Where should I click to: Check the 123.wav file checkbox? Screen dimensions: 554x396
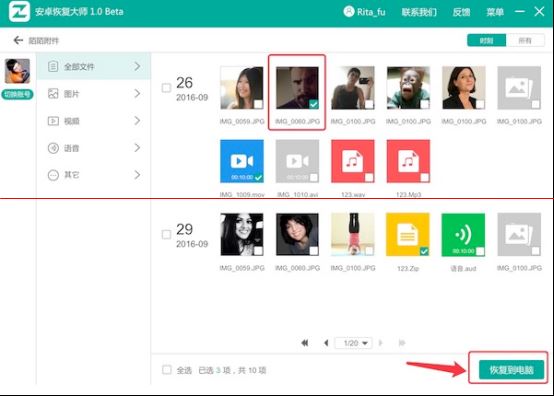click(x=369, y=177)
